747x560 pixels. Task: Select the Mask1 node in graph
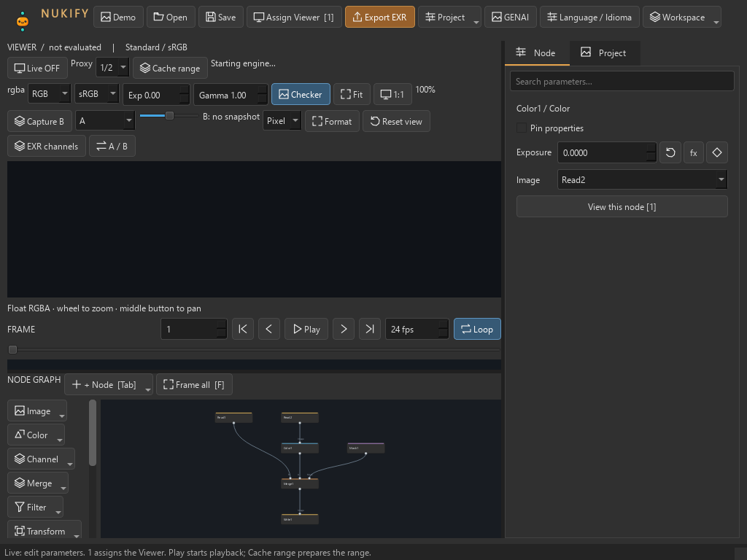click(366, 448)
